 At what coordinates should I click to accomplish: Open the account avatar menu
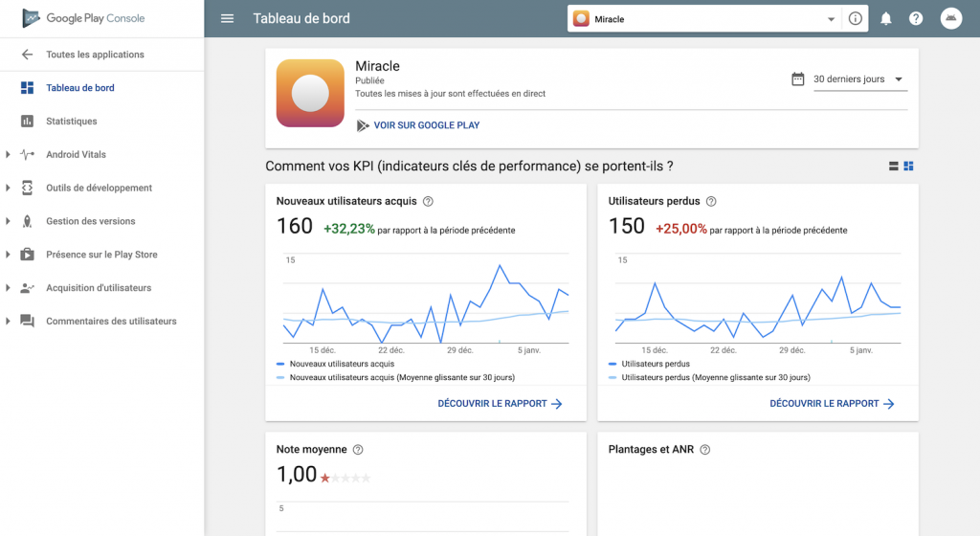[x=950, y=19]
